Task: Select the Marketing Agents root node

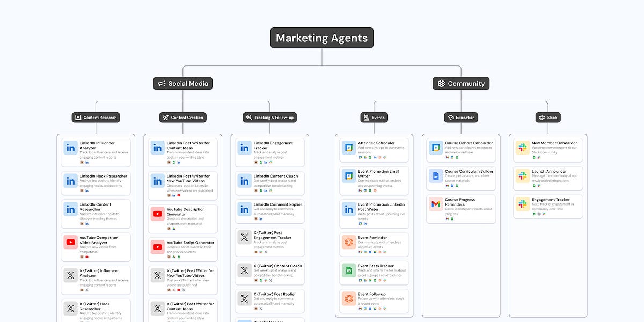Action: point(322,38)
